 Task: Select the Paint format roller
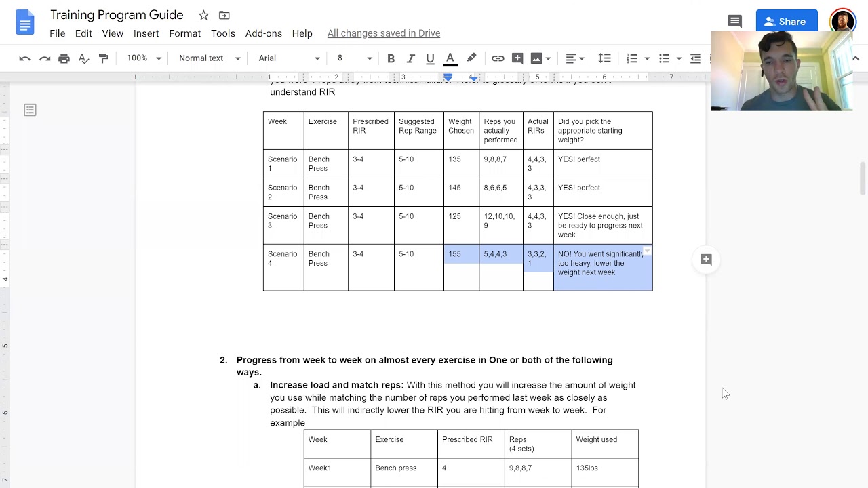pyautogui.click(x=103, y=58)
